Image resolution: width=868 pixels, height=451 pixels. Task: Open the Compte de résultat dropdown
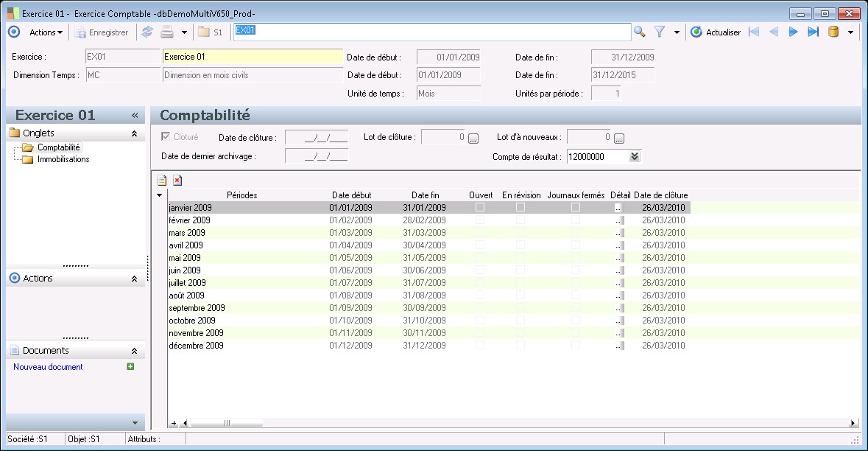(635, 156)
